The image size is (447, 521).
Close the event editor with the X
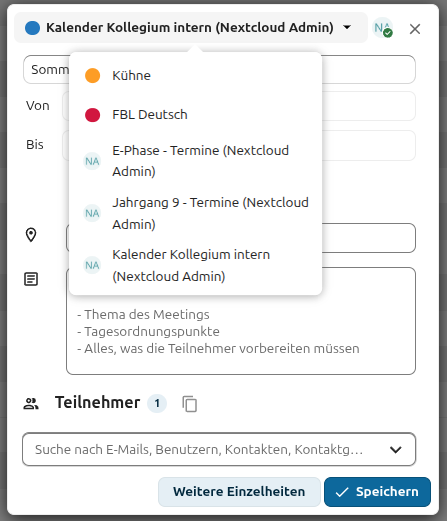click(x=415, y=29)
